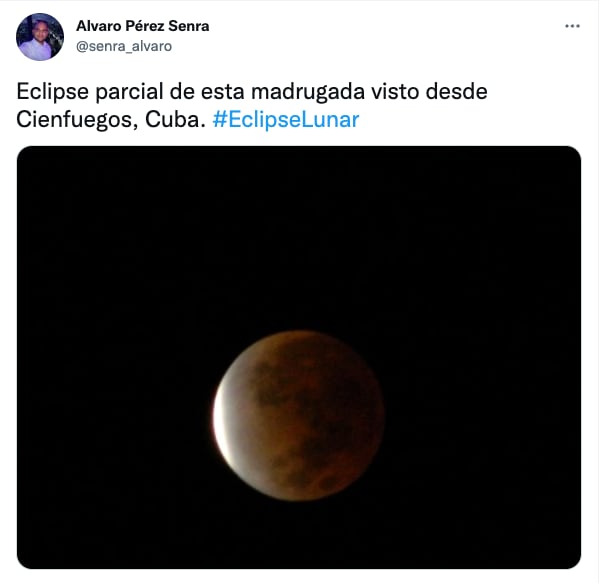Click Alvaro Pérez Senra's profile avatar

40,37
